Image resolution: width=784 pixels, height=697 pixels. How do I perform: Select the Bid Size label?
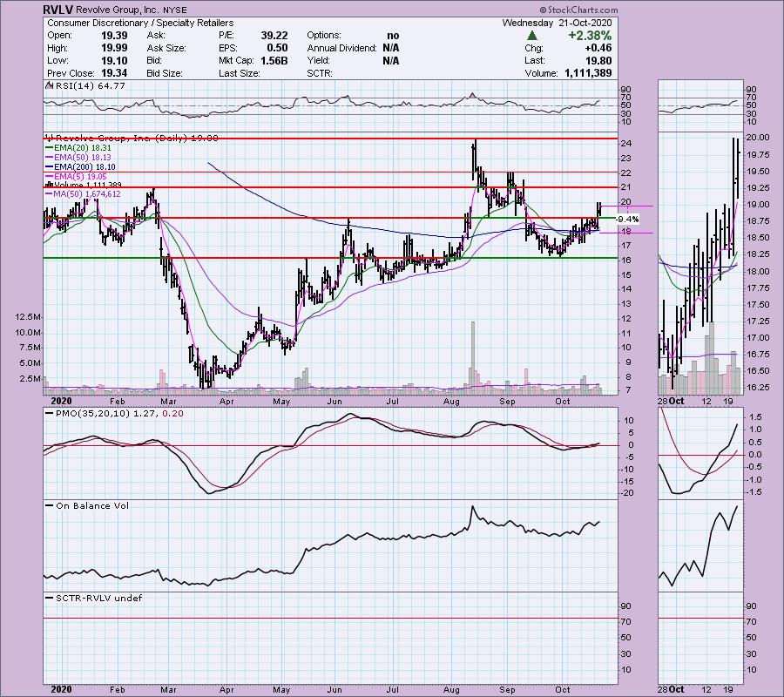pos(165,73)
